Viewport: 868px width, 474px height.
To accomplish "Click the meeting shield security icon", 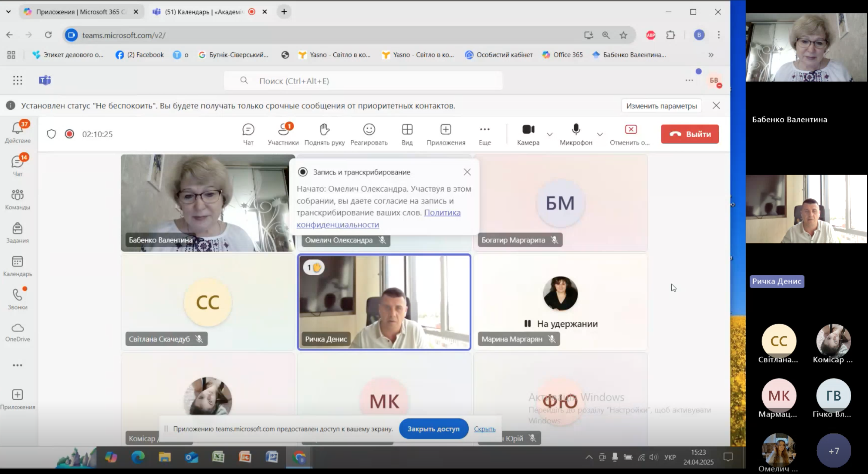I will click(51, 134).
